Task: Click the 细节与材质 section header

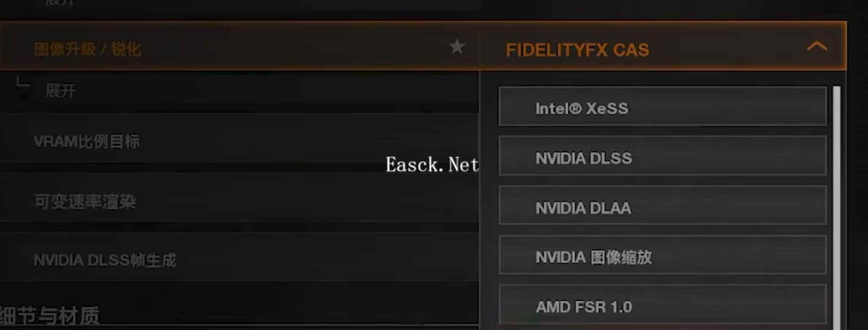Action: pyautogui.click(x=50, y=316)
